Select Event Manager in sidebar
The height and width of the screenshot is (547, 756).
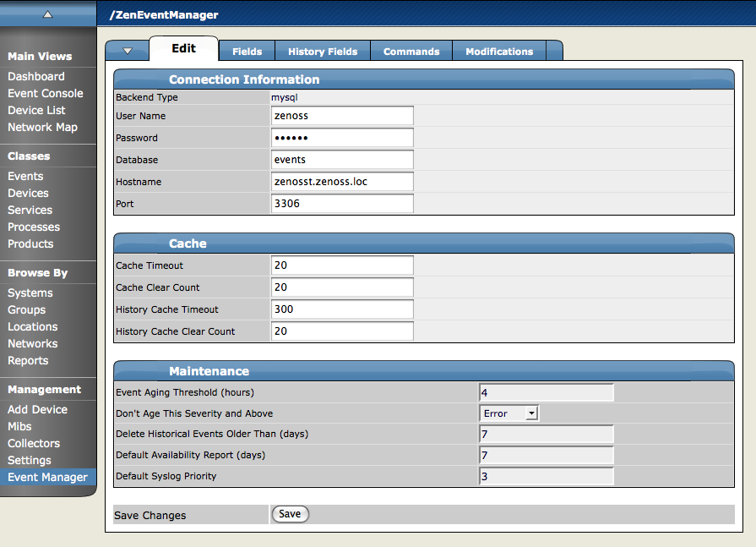pyautogui.click(x=48, y=477)
